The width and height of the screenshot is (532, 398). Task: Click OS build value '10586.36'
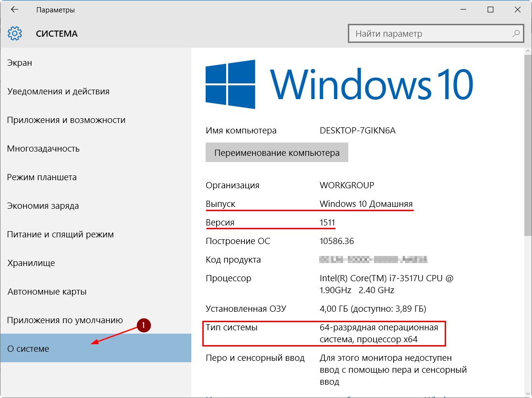pyautogui.click(x=336, y=241)
